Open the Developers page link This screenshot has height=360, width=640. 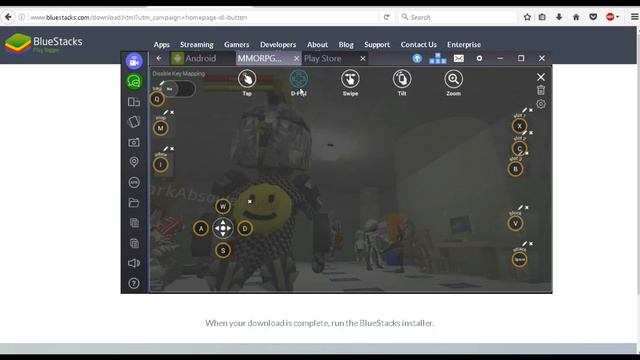(x=278, y=44)
